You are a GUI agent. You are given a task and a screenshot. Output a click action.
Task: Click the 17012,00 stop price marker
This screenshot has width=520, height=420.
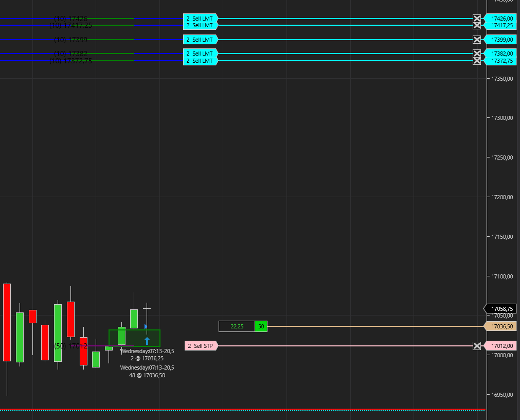click(x=500, y=346)
